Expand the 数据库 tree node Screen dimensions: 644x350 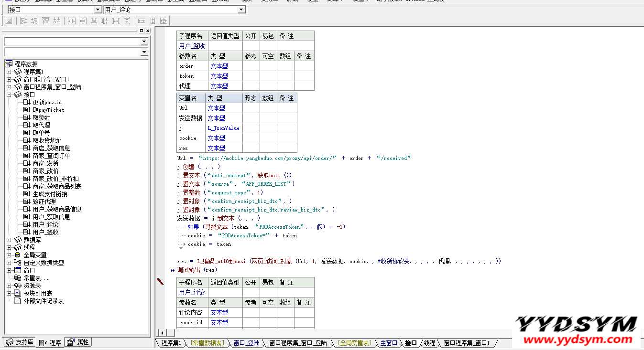pos(8,240)
